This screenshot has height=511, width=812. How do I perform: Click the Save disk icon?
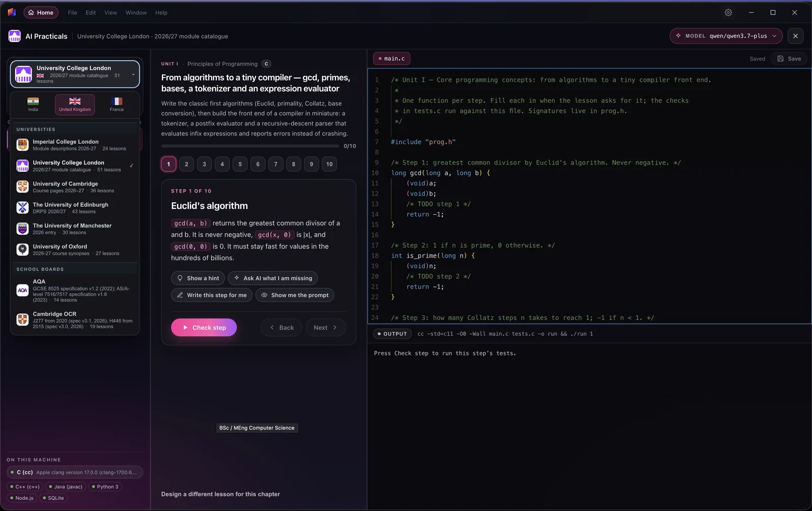click(781, 59)
